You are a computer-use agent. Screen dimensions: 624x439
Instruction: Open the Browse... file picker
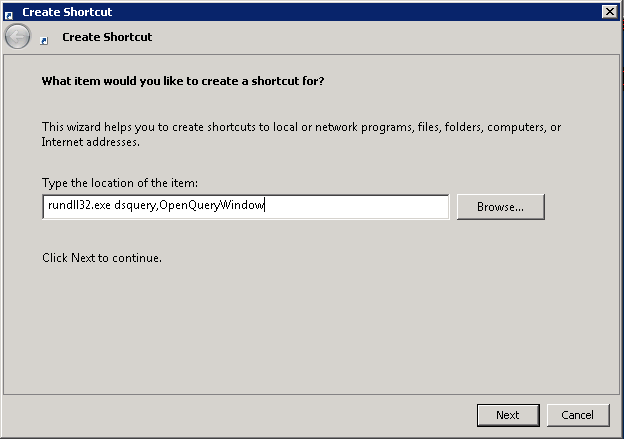tap(500, 207)
